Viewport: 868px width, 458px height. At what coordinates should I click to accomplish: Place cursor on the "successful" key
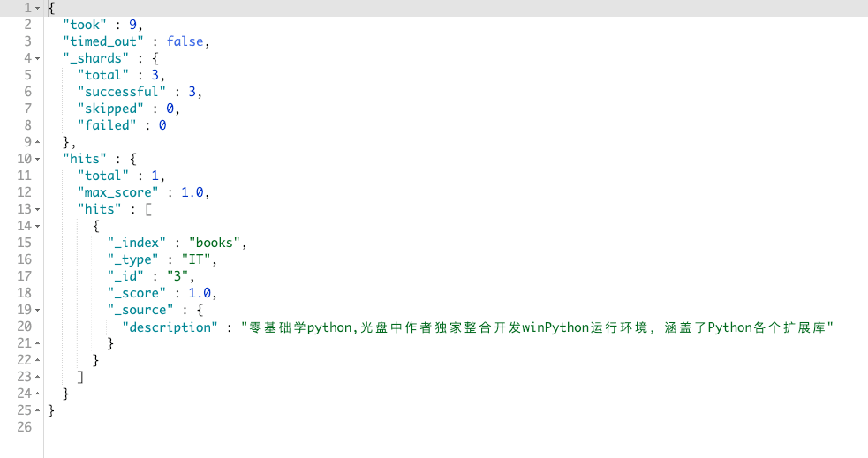pyautogui.click(x=122, y=92)
